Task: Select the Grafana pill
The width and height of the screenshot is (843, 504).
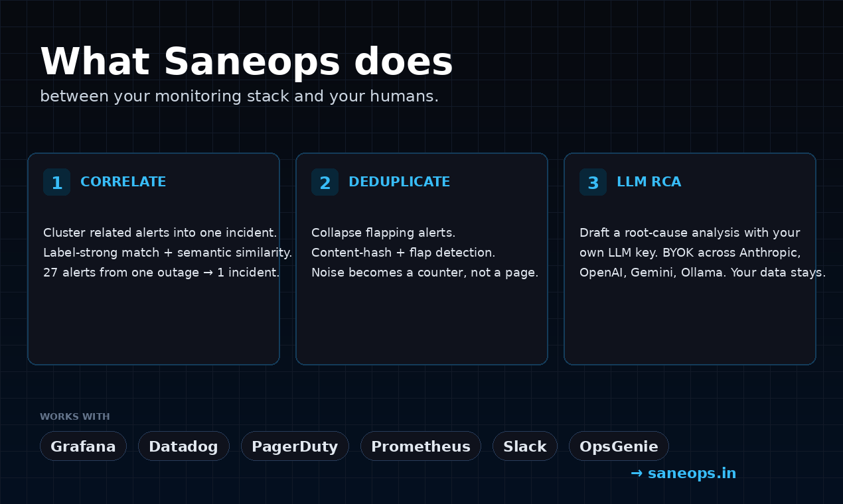Action: click(83, 446)
